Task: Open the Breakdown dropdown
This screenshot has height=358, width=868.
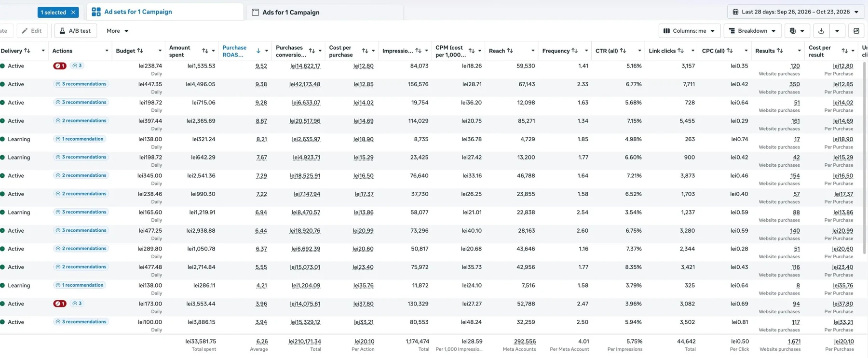Action: pos(752,31)
